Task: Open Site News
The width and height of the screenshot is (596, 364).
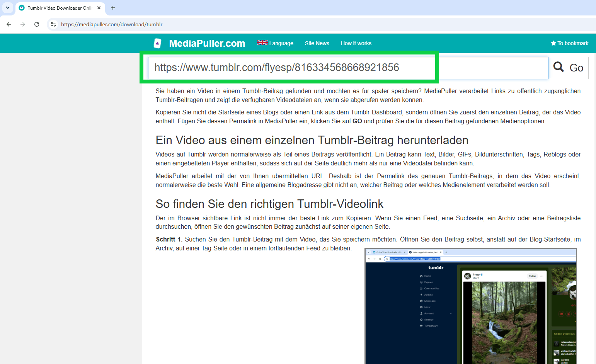Action: click(317, 43)
